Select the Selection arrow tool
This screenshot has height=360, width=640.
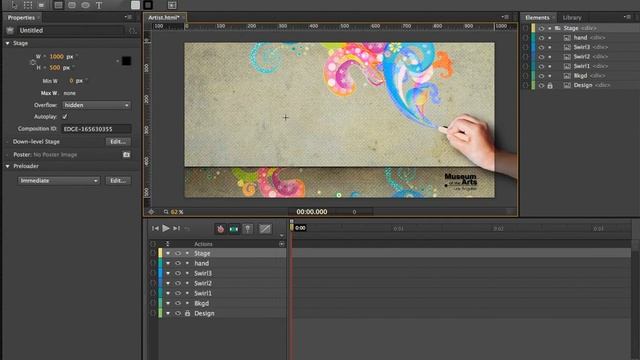pyautogui.click(x=14, y=5)
